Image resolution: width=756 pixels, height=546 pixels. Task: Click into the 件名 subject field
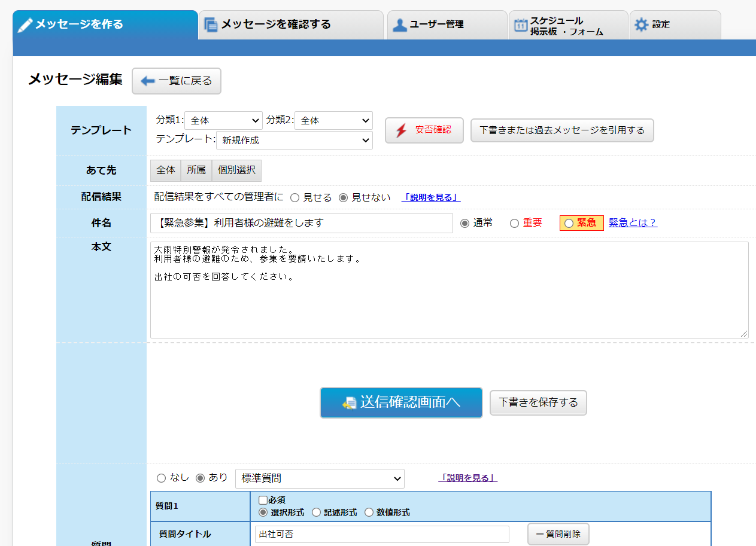click(x=302, y=223)
